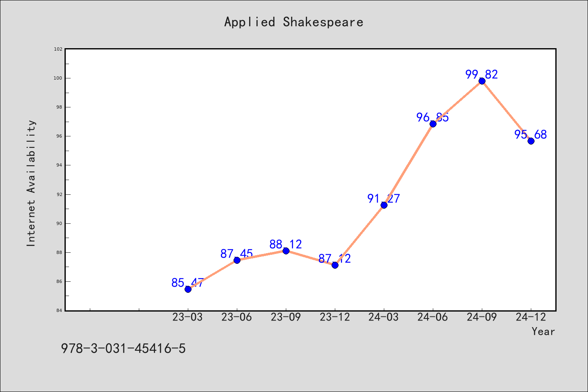Viewport: 588px width, 392px height.
Task: Click the 24-06 x-axis label
Action: pyautogui.click(x=433, y=317)
